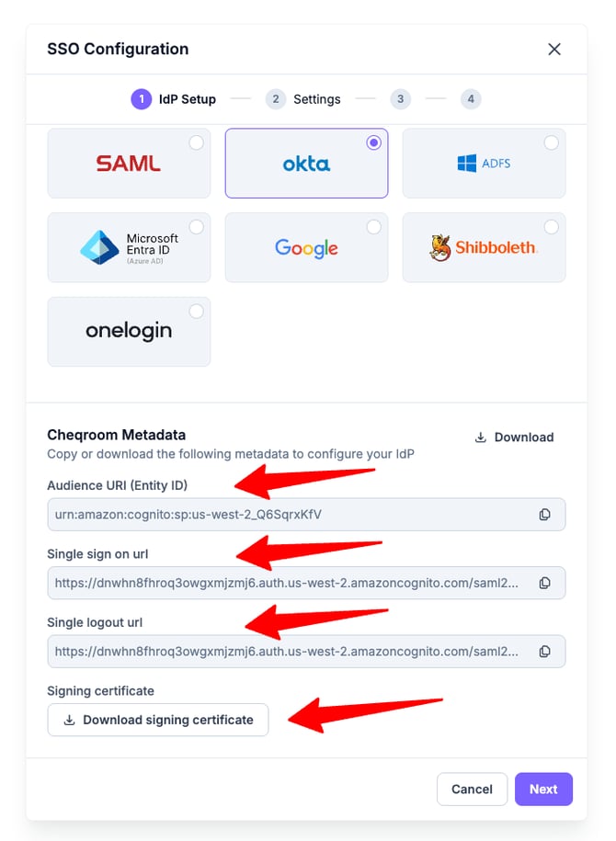Click the Next button
This screenshot has width=616, height=841.
click(543, 789)
